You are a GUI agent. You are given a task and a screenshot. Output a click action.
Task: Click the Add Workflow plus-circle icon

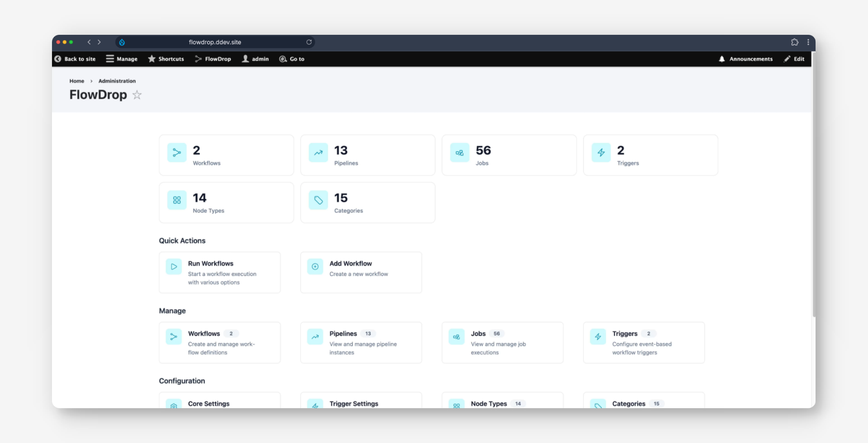tap(315, 267)
